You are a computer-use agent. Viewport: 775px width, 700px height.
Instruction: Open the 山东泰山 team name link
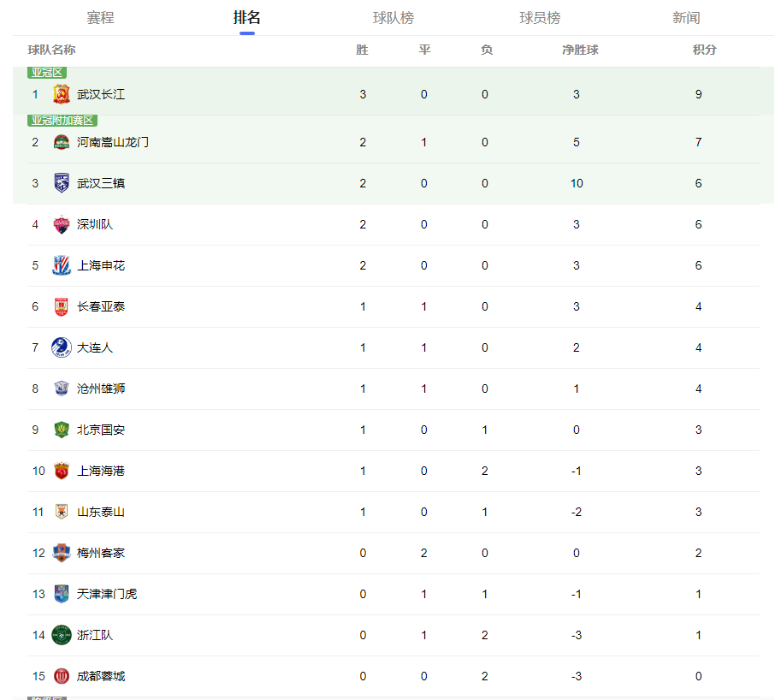pyautogui.click(x=101, y=512)
